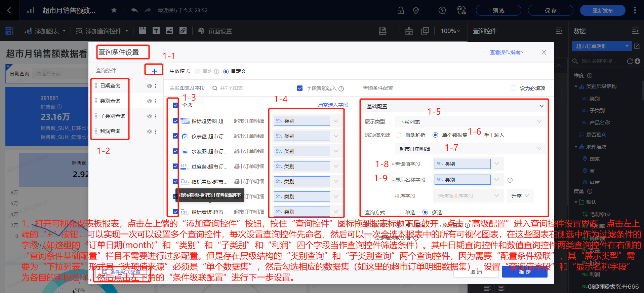Click the lock icon in top bar
The width and height of the screenshot is (644, 293).
(x=401, y=10)
